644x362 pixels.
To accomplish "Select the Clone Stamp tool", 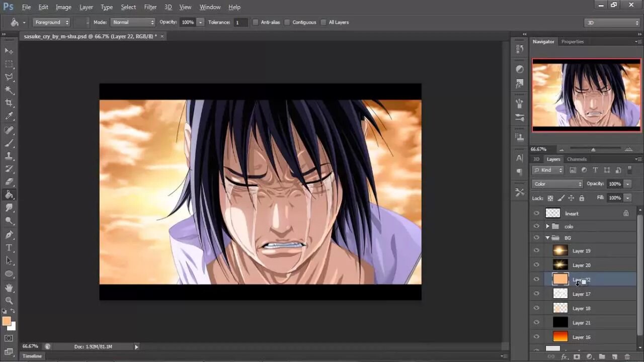I will [9, 156].
